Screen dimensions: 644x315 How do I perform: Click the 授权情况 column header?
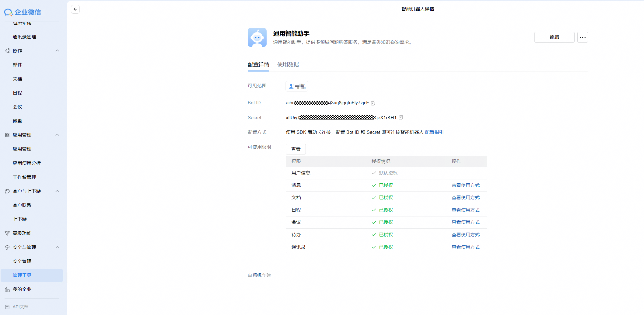[x=381, y=161]
